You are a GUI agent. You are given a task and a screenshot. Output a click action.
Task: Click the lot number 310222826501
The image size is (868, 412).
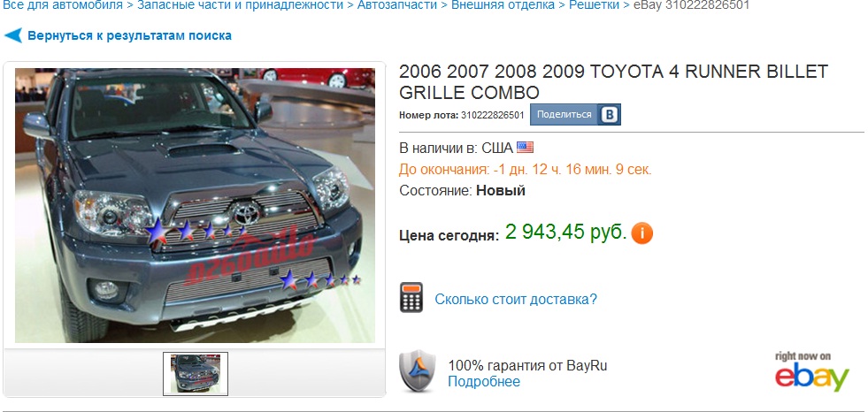492,115
